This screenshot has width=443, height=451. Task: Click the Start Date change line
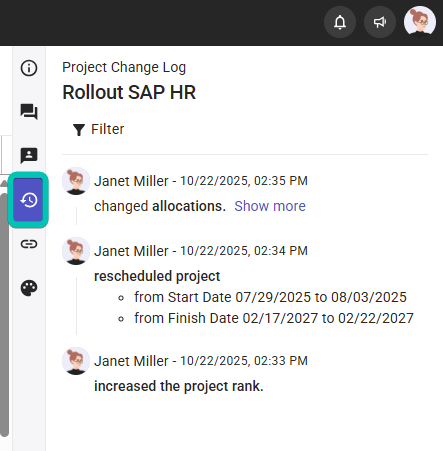tap(270, 297)
